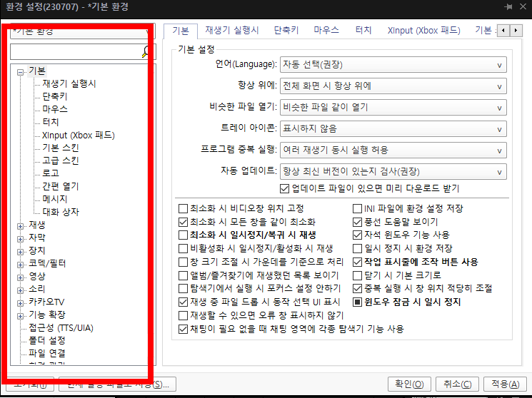This screenshot has height=398, width=532.
Task: Expand the 카카오TV tree node
Action: tap(21, 303)
